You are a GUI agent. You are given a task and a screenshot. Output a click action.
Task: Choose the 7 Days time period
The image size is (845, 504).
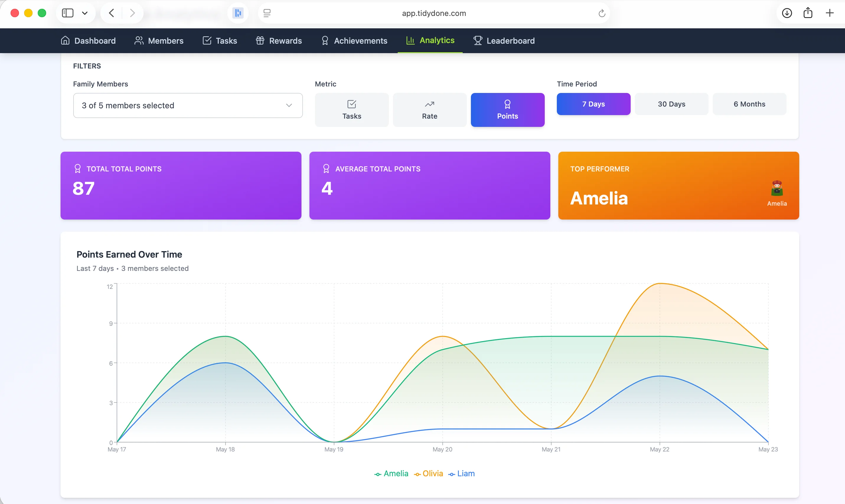click(x=593, y=104)
